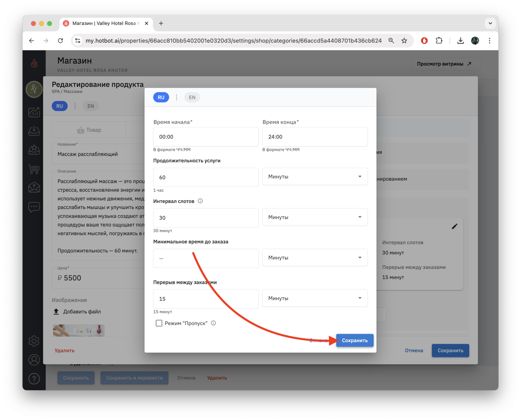Image resolution: width=521 pixels, height=420 pixels.
Task: Open the browser zoom magnifier icon
Action: click(x=391, y=41)
